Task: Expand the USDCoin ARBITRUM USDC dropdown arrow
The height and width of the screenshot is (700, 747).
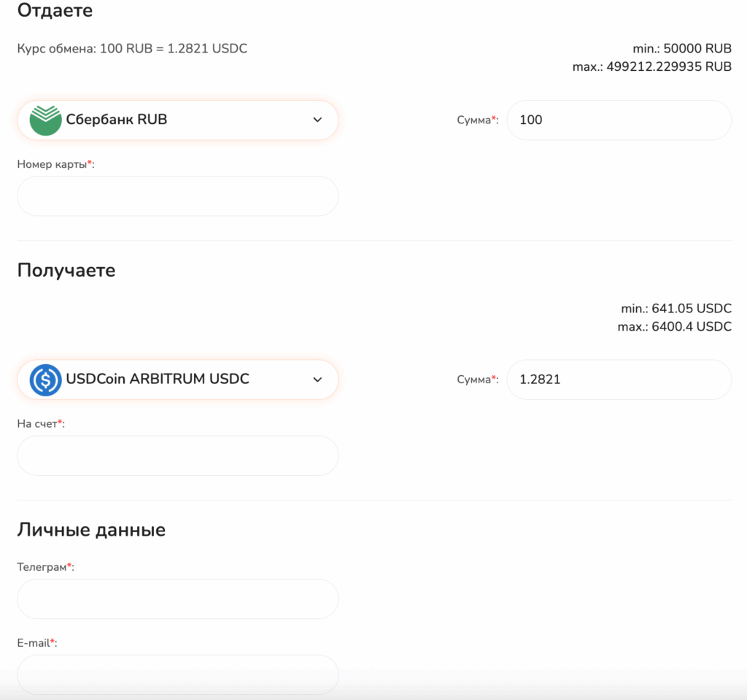Action: [x=317, y=380]
